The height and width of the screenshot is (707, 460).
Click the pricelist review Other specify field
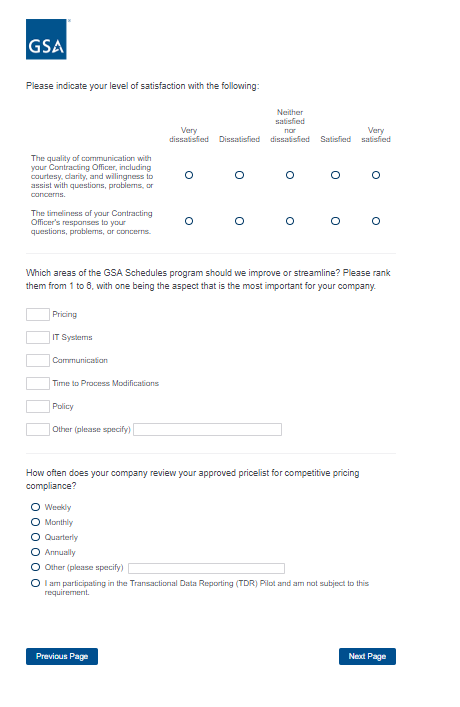pyautogui.click(x=207, y=568)
